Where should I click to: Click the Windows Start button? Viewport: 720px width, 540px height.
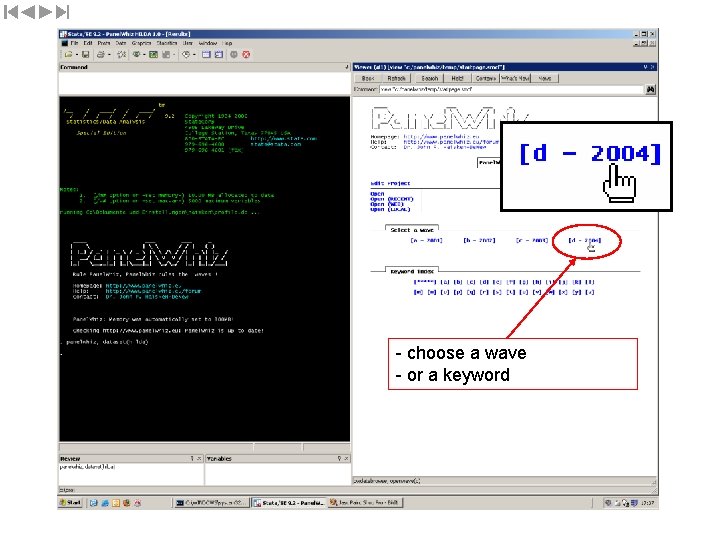click(70, 503)
